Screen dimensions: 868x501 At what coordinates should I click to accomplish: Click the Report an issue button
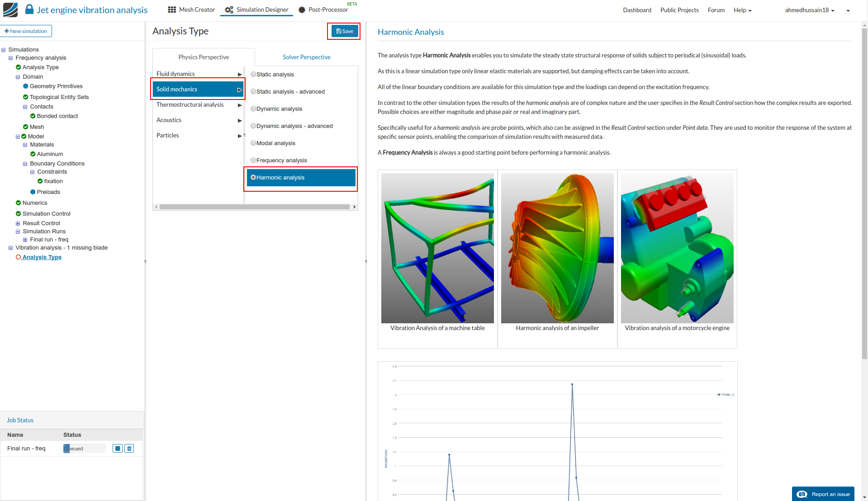tap(823, 494)
